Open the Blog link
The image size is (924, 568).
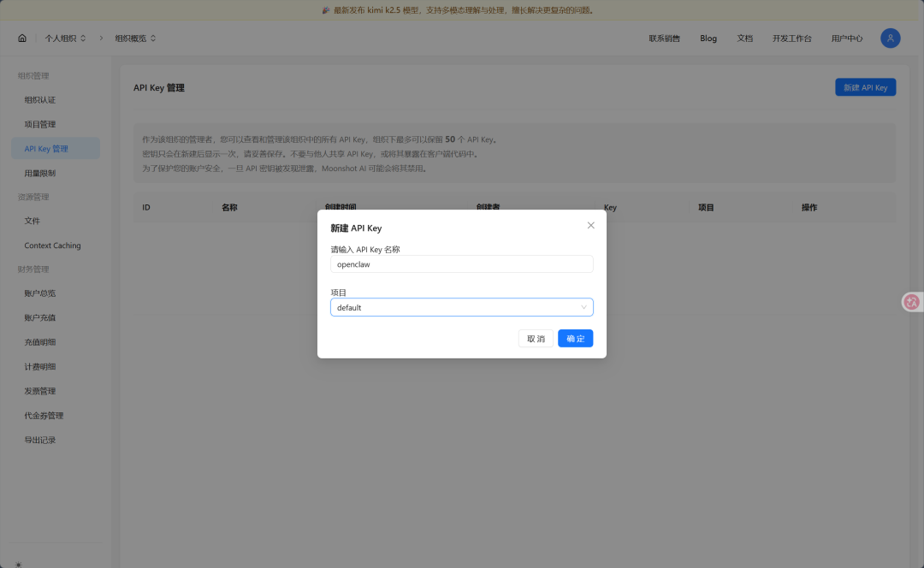point(708,38)
